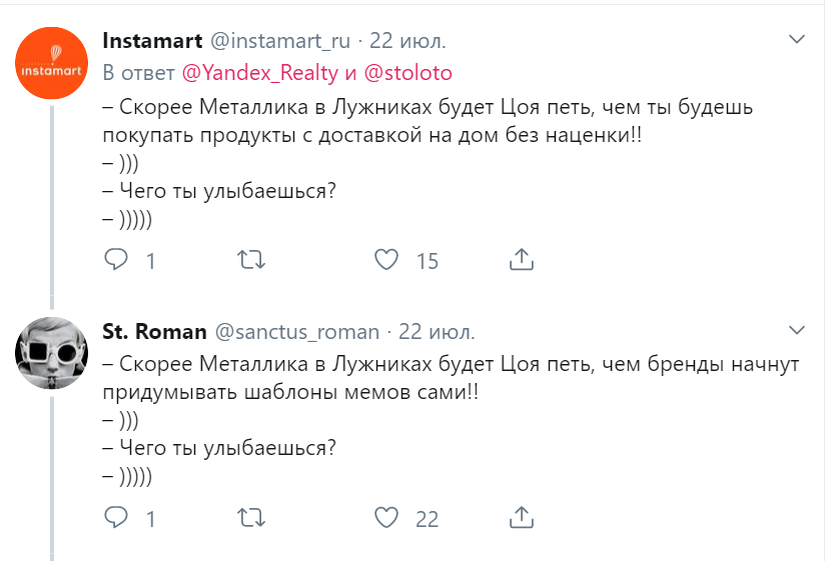Open St. Roman tweet date 22 июл.

[x=438, y=331]
